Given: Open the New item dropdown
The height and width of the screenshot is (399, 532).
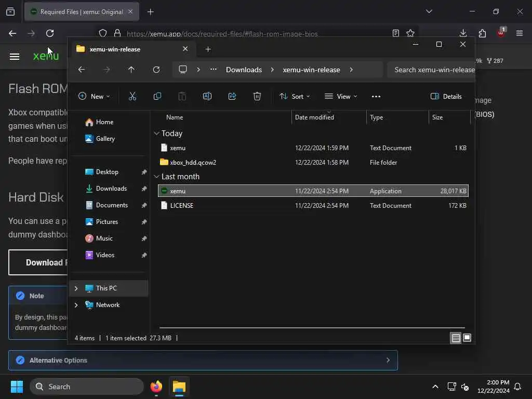Looking at the screenshot, I should pyautogui.click(x=94, y=96).
